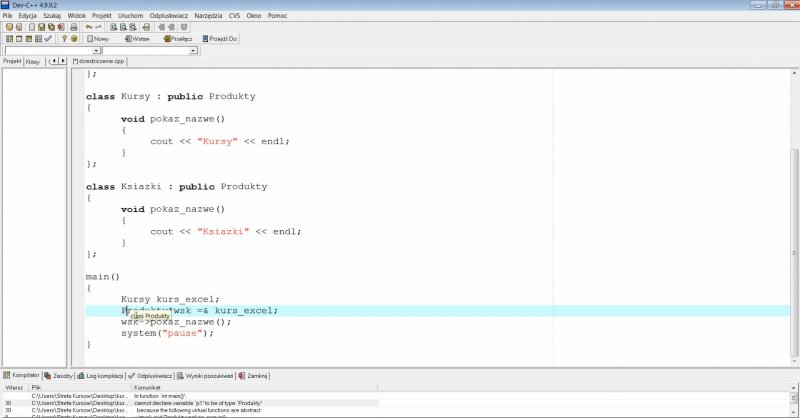
Task: Click the Zamknij tab in bottom panel
Action: (255, 375)
